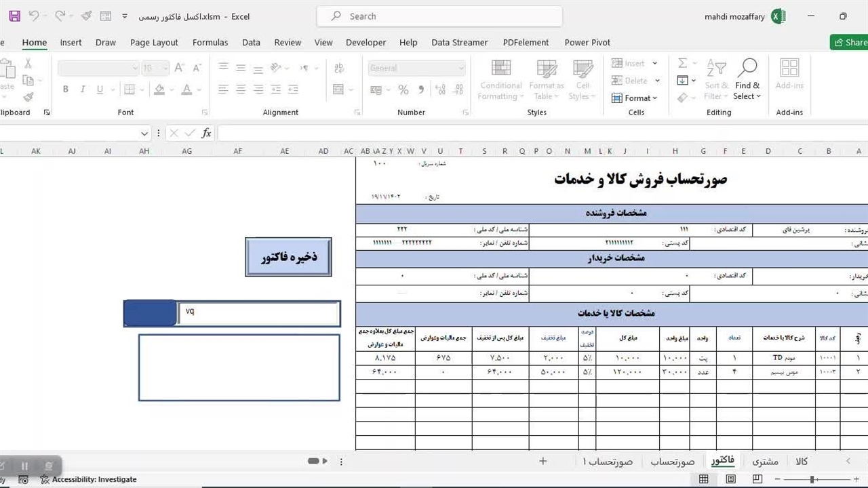This screenshot has height=488, width=868.
Task: Open Find & Select magnifier tool
Action: (x=747, y=80)
